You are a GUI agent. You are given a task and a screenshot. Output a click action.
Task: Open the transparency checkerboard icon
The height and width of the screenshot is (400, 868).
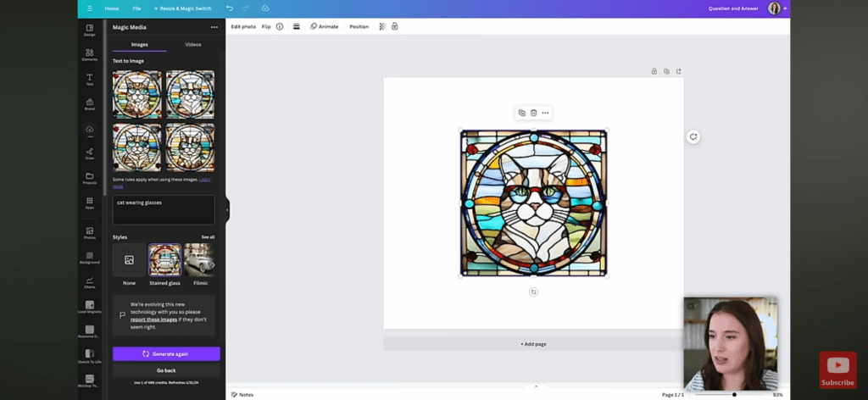(x=382, y=26)
